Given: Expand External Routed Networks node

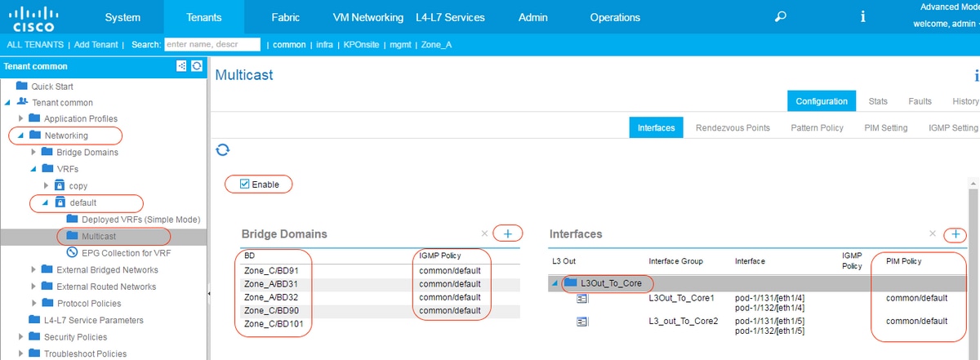Looking at the screenshot, I should point(33,287).
